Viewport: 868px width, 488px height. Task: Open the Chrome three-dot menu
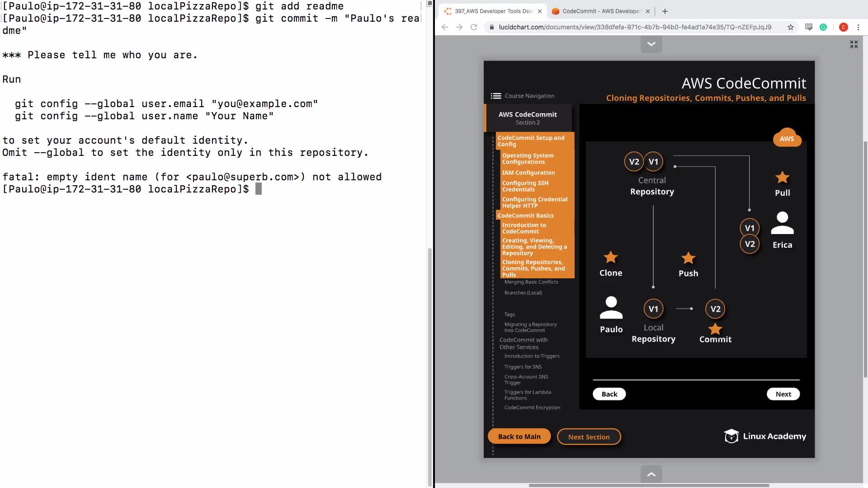pyautogui.click(x=858, y=27)
